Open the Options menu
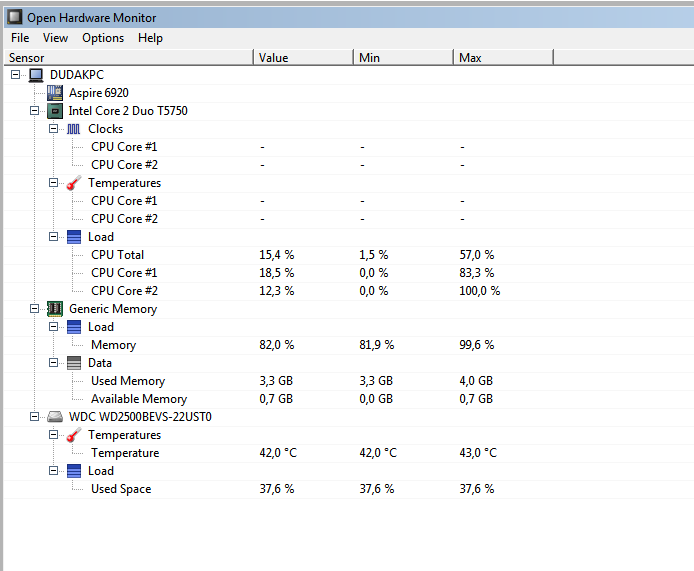694x571 pixels. pos(103,38)
